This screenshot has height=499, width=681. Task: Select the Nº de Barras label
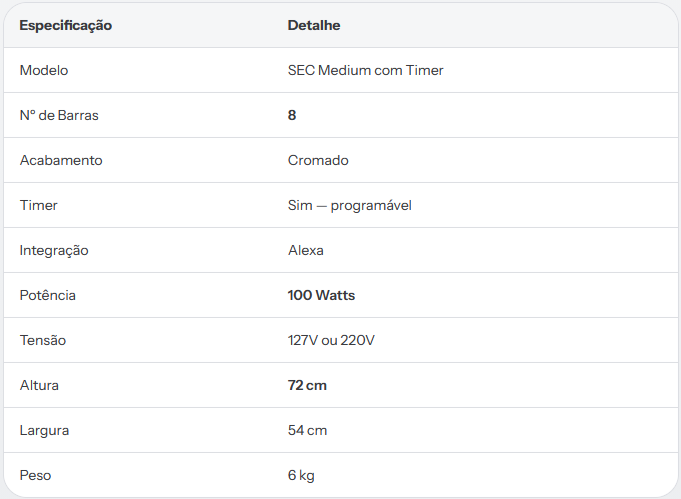[x=59, y=116]
